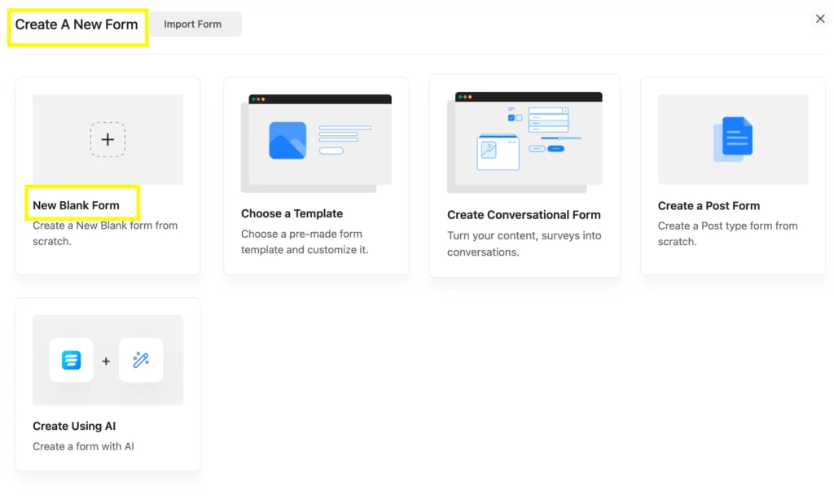This screenshot has height=504, width=834.
Task: Select the New Blank Form title
Action: (76, 205)
